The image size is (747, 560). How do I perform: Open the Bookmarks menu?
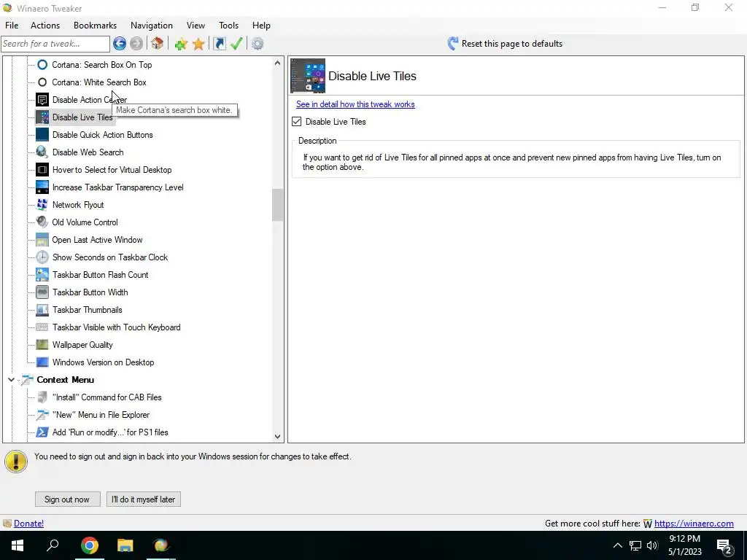pos(96,26)
